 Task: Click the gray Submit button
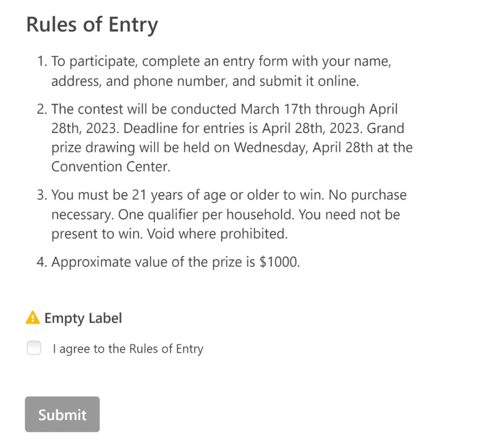tap(62, 414)
